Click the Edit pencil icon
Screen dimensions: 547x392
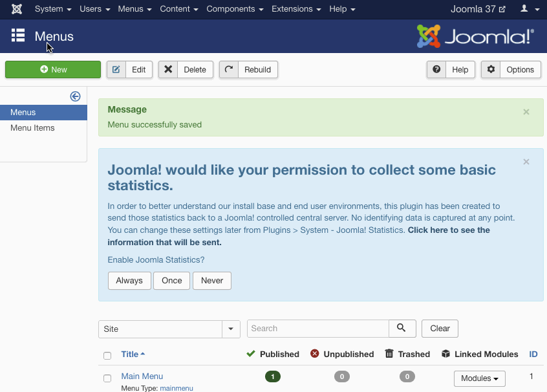pos(116,69)
